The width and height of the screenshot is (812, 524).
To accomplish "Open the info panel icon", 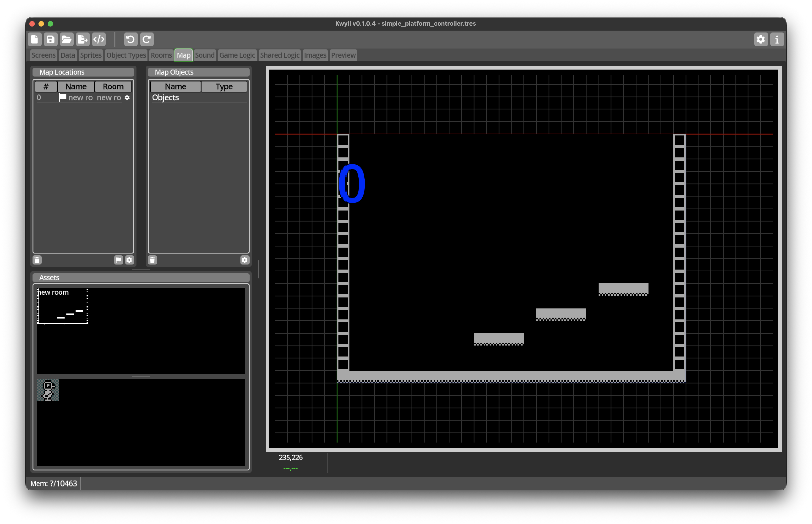I will (777, 39).
